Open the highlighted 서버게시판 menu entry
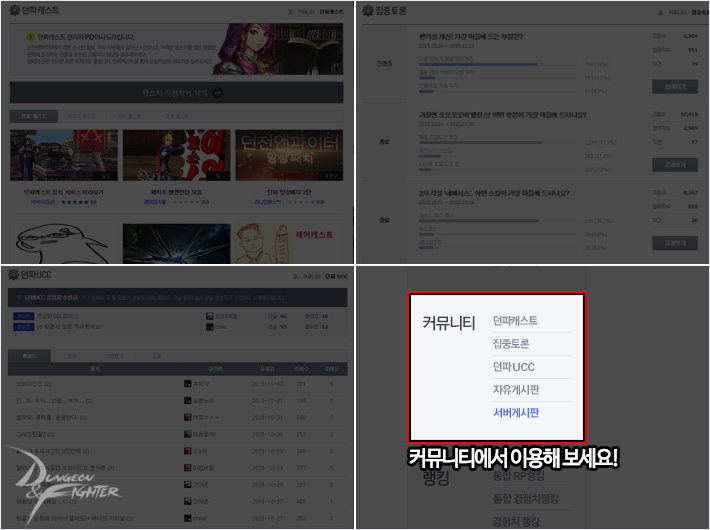 pos(515,412)
